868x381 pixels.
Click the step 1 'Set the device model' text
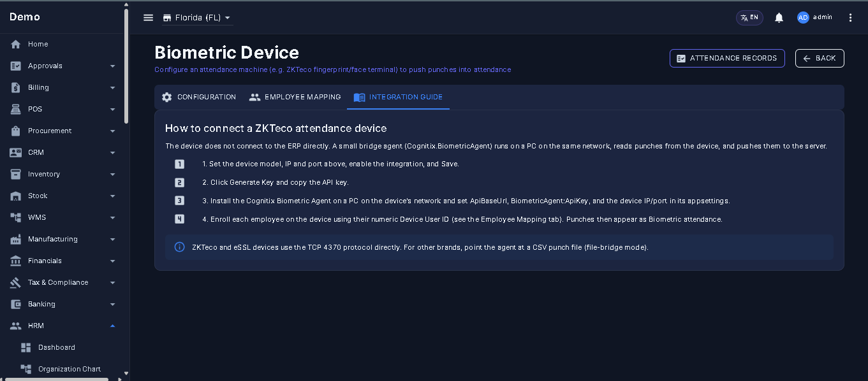coord(330,164)
